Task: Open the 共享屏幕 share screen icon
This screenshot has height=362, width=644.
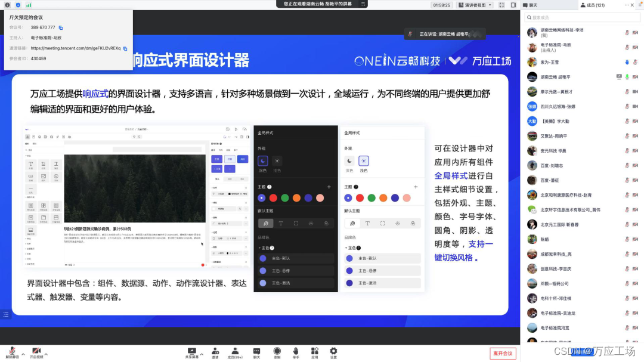Action: point(191,351)
